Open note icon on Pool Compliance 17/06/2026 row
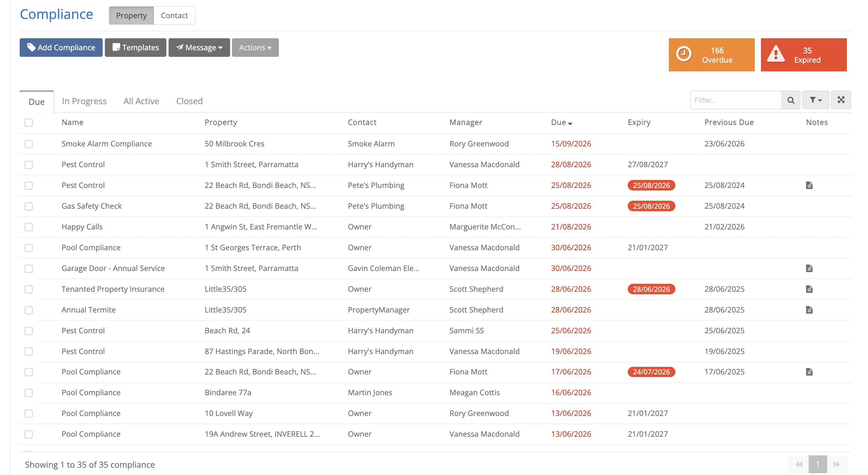This screenshot has width=868, height=475. (809, 372)
